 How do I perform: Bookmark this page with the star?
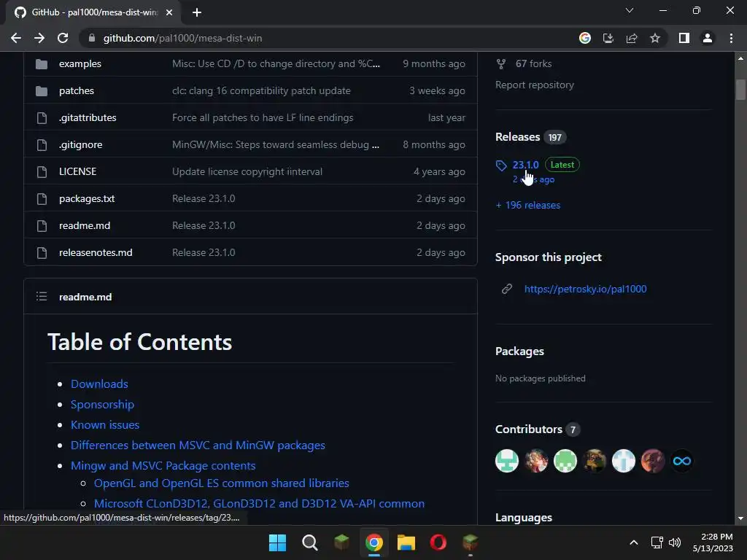point(655,38)
